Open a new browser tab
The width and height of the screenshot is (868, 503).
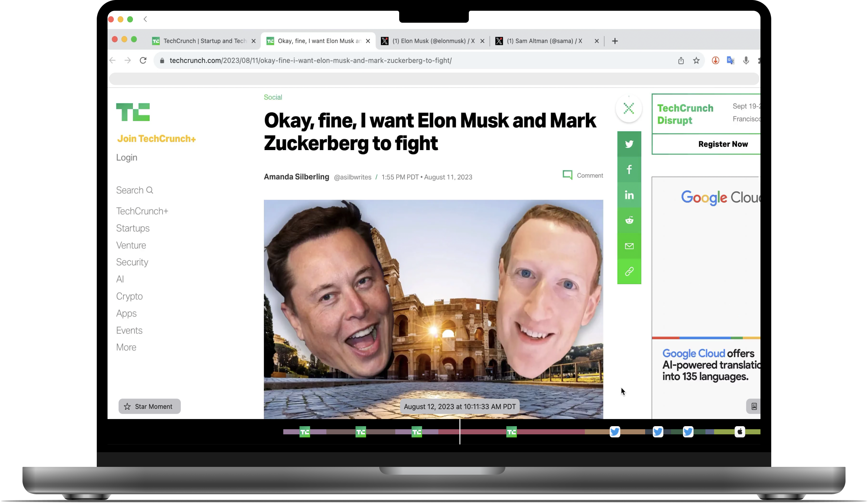coord(615,41)
